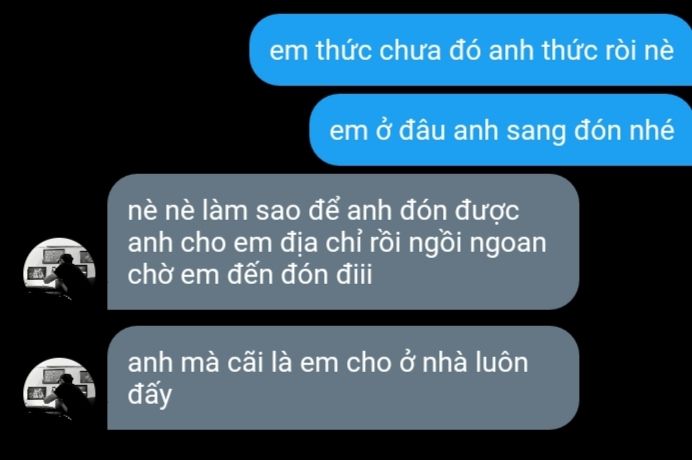Tap the gray 'anh mà cãi là em cho ở nhà' bubble
This screenshot has height=460, width=692.
(343, 378)
